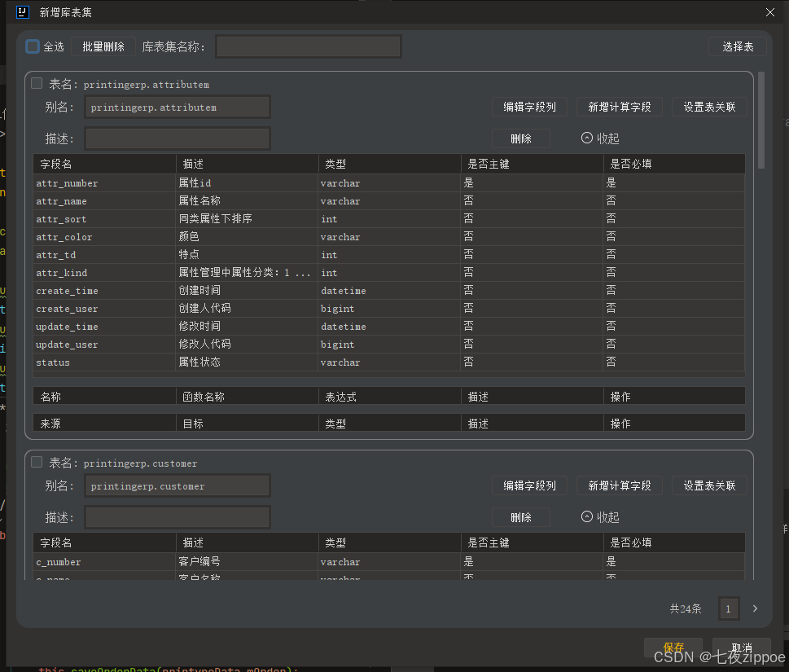Viewport: 789px width, 672px height.
Task: Go to next page using right arrow
Action: click(x=754, y=608)
